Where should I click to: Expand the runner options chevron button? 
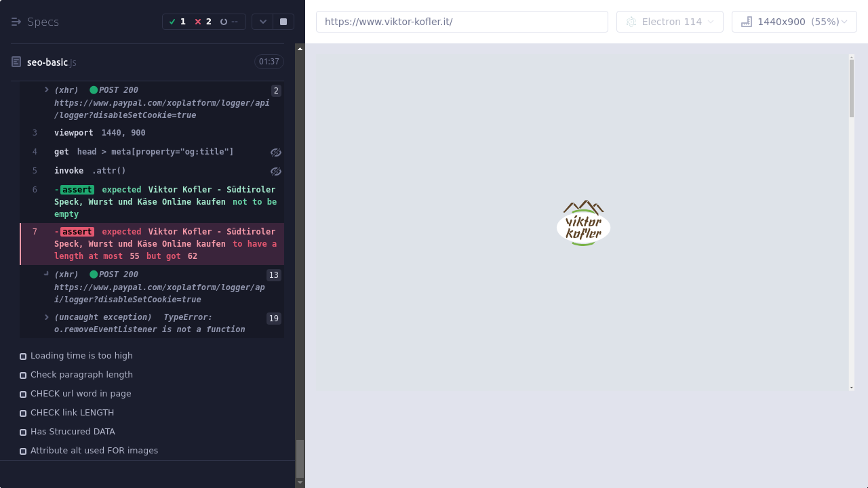[263, 22]
